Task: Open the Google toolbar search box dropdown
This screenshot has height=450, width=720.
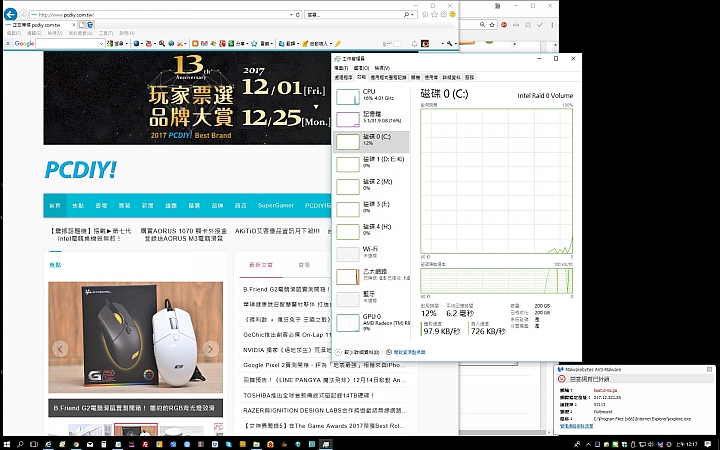Action: coord(101,44)
